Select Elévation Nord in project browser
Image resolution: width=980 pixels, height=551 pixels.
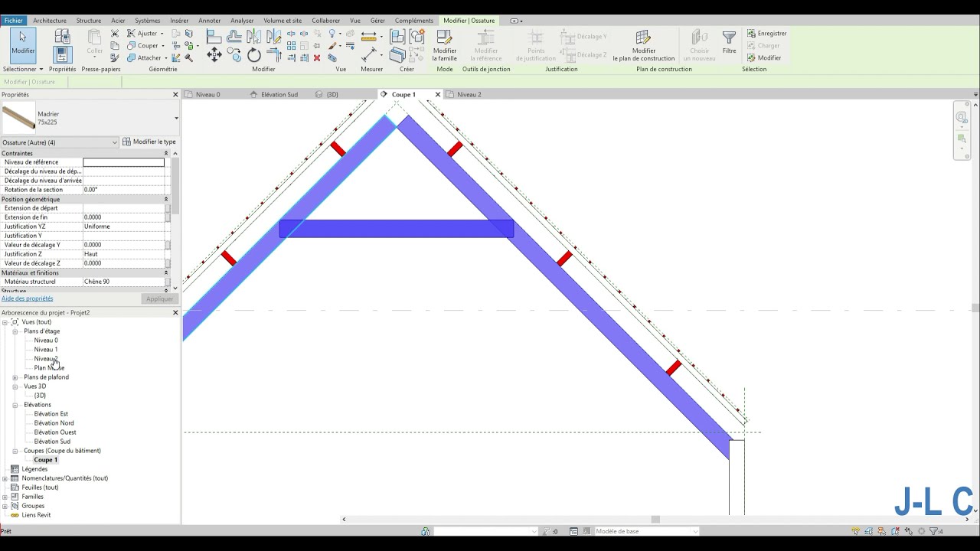54,423
